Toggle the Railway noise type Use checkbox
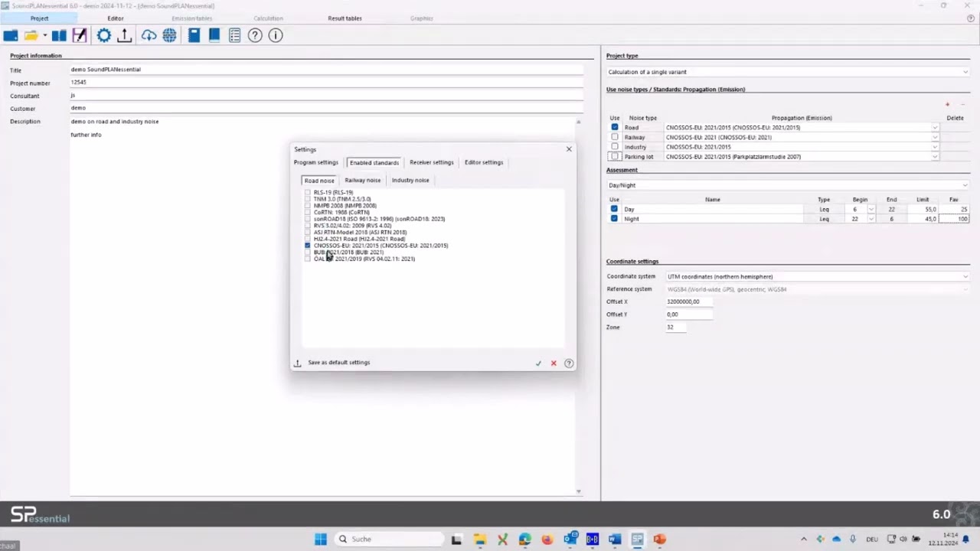This screenshot has height=551, width=980. (x=615, y=137)
